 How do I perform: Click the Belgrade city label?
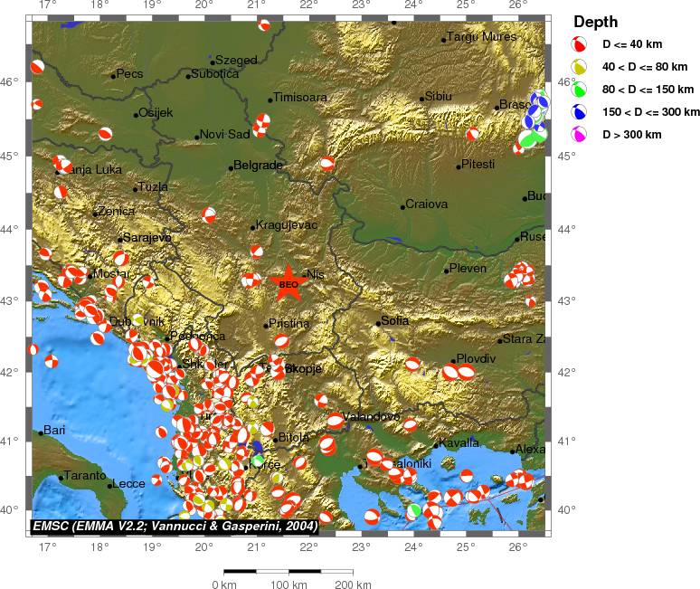(259, 166)
